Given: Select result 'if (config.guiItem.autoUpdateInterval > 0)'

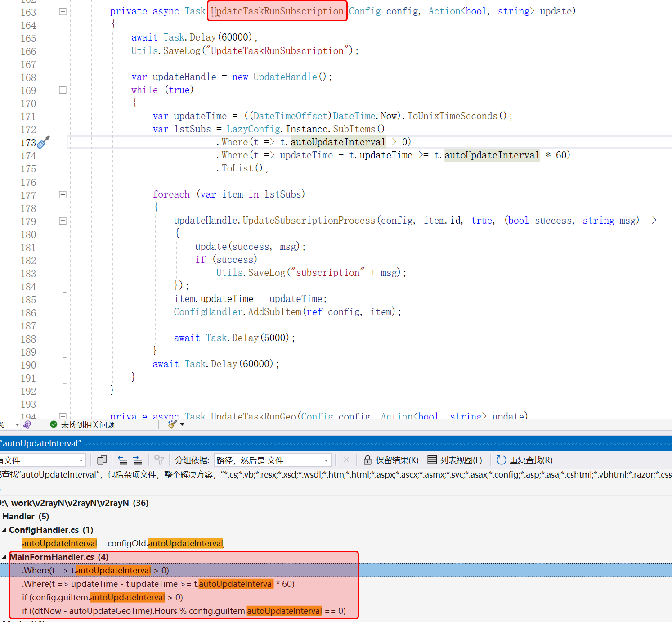Looking at the screenshot, I should [x=103, y=598].
